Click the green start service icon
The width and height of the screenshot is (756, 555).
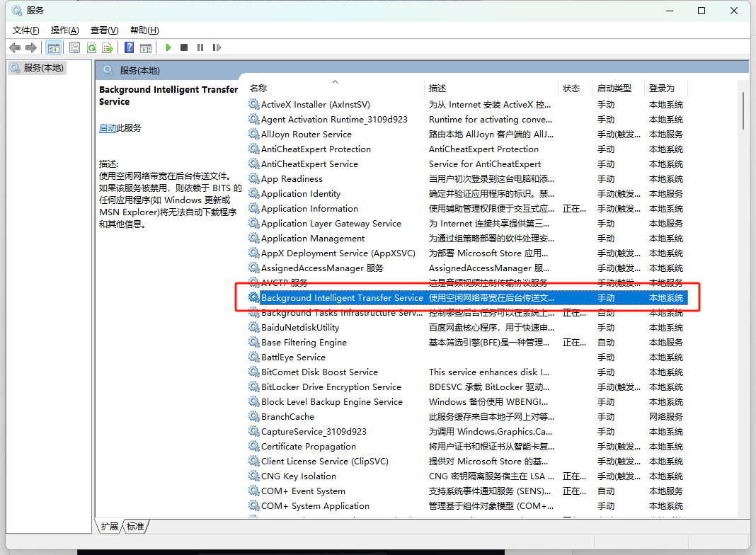[x=168, y=47]
